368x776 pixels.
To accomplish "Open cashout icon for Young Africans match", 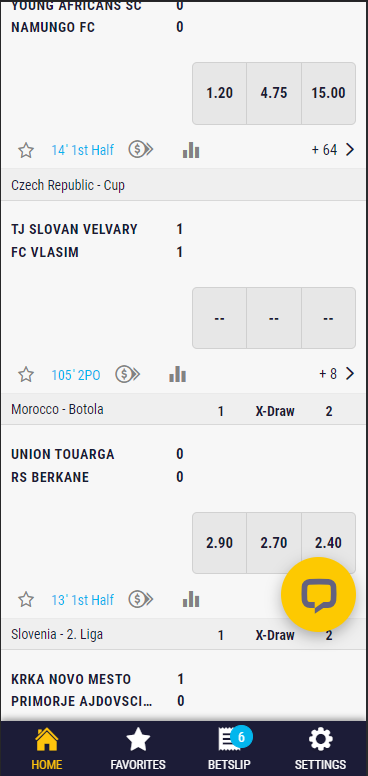I will pos(141,149).
